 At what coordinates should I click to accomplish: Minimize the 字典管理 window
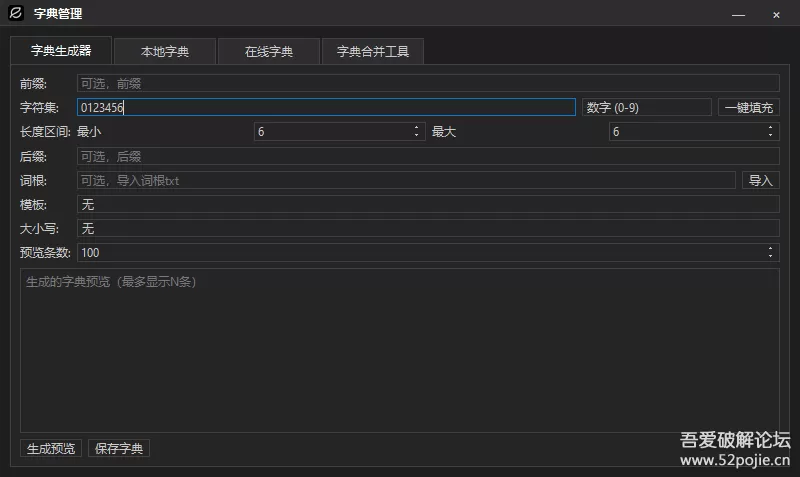[x=738, y=15]
